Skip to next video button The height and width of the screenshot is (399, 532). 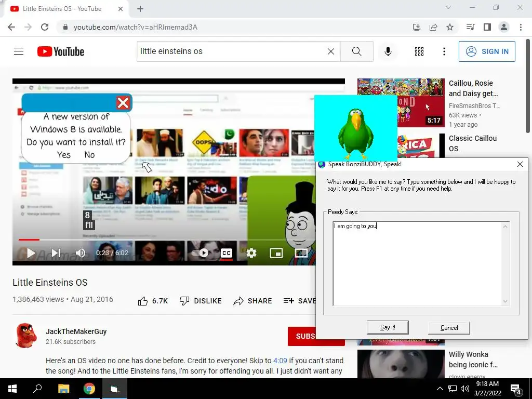pyautogui.click(x=56, y=253)
